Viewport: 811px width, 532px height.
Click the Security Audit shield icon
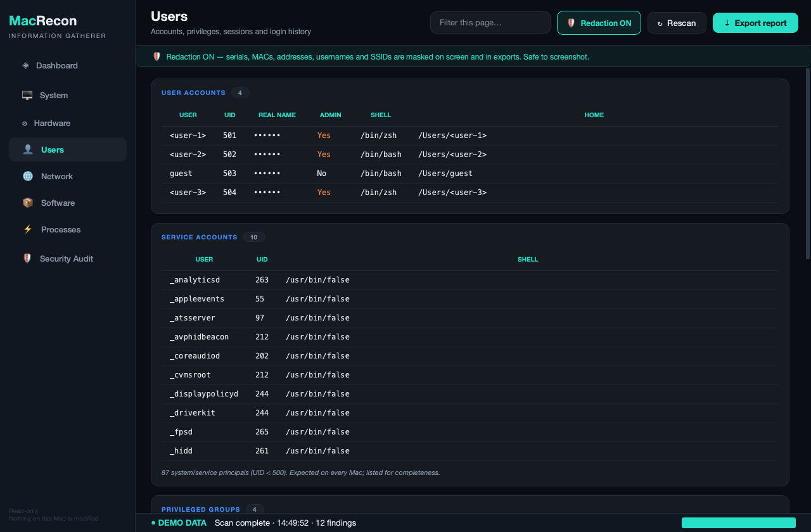(x=27, y=258)
